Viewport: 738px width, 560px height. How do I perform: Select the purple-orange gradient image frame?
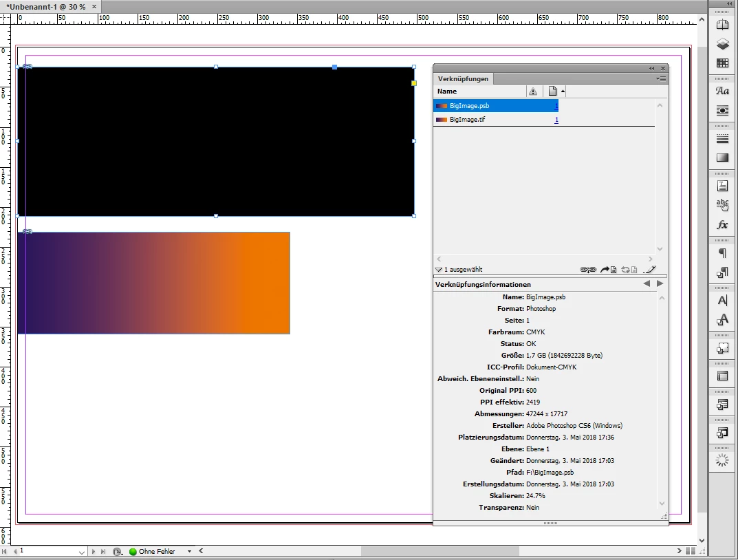click(x=154, y=283)
